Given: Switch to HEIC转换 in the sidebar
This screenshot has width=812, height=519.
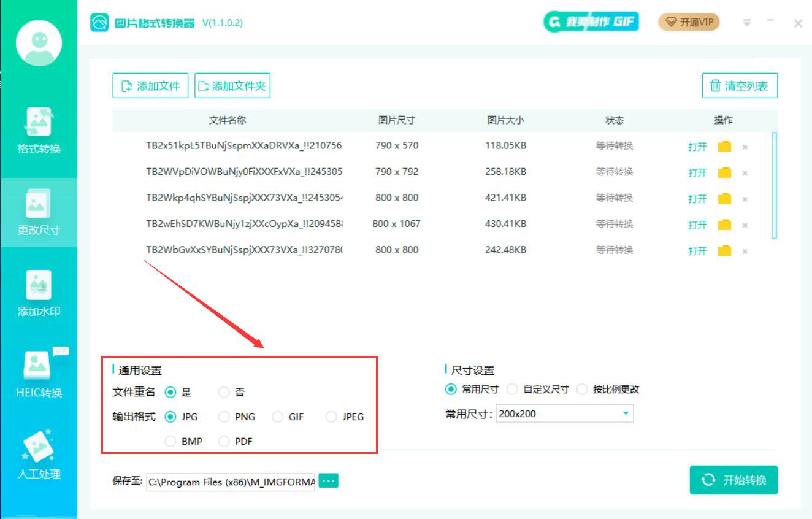Looking at the screenshot, I should click(39, 375).
